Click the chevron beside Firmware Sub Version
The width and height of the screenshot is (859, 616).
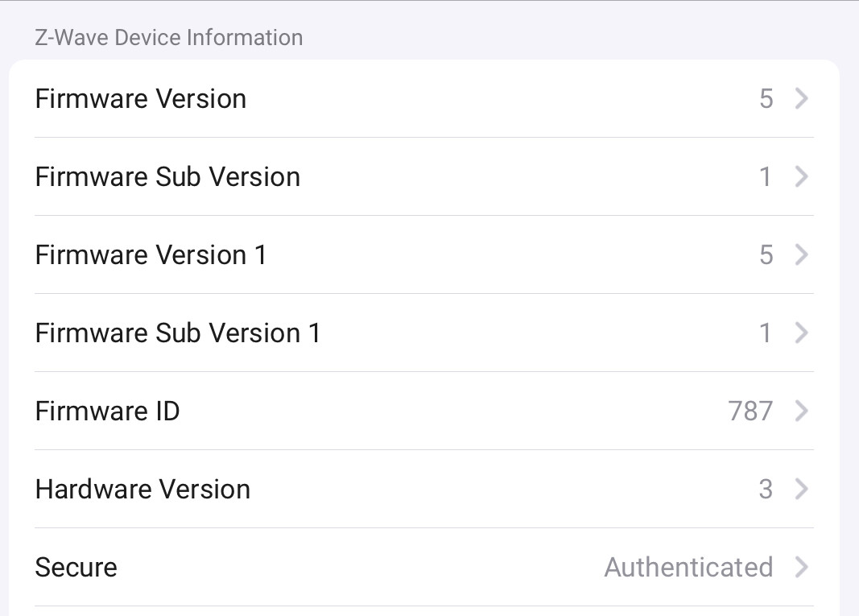point(801,177)
